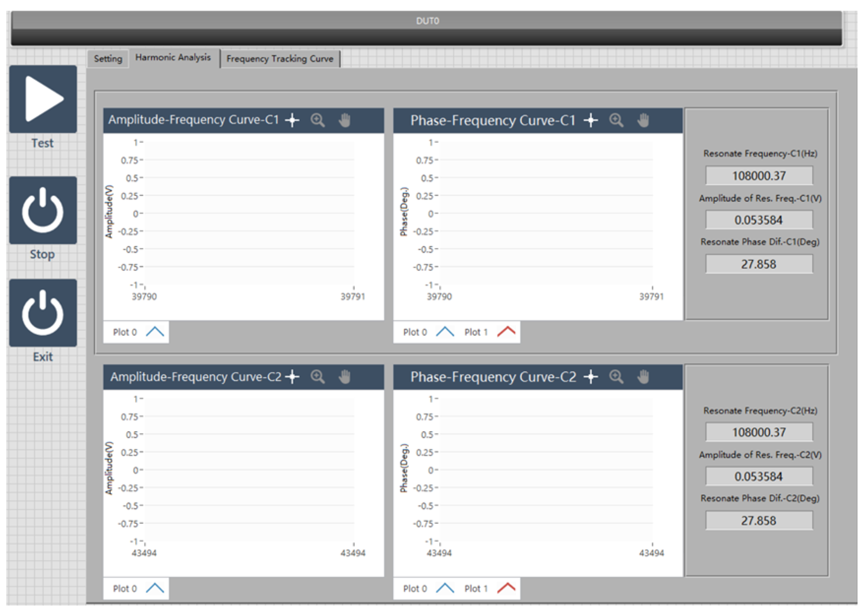Click the Resonate Frequency-C1(Hz) value field
The width and height of the screenshot is (868, 616).
tap(758, 176)
